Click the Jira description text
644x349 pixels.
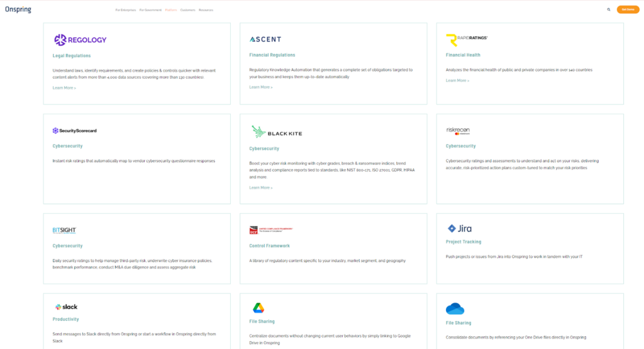514,257
